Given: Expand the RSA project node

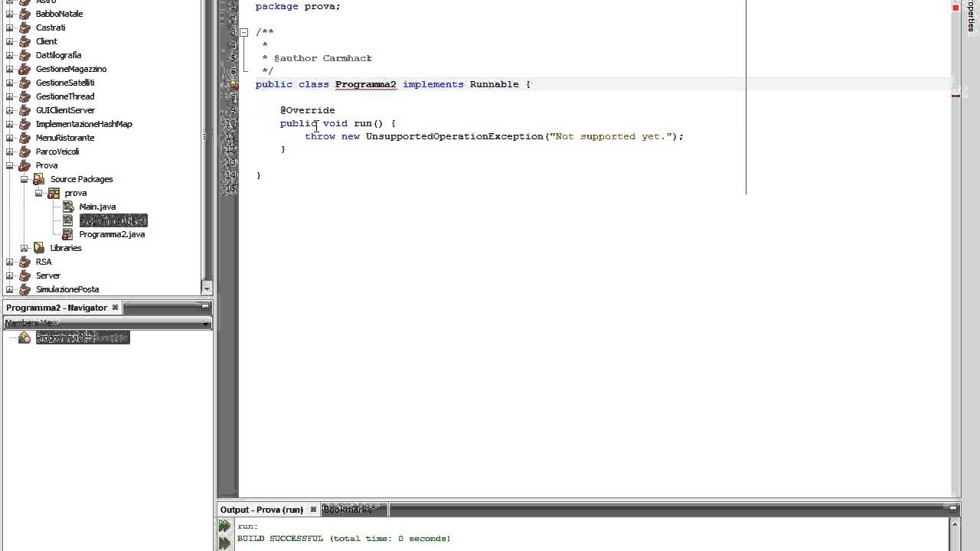Looking at the screenshot, I should coord(10,262).
